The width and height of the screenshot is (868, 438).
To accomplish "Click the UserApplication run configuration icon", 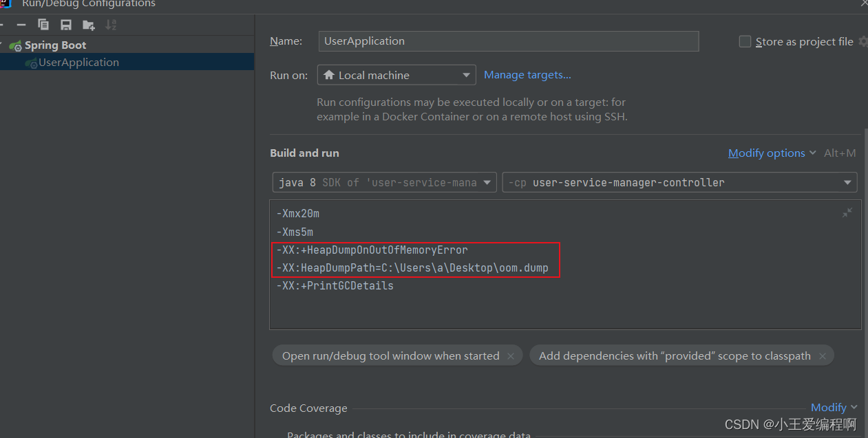I will pyautogui.click(x=31, y=63).
